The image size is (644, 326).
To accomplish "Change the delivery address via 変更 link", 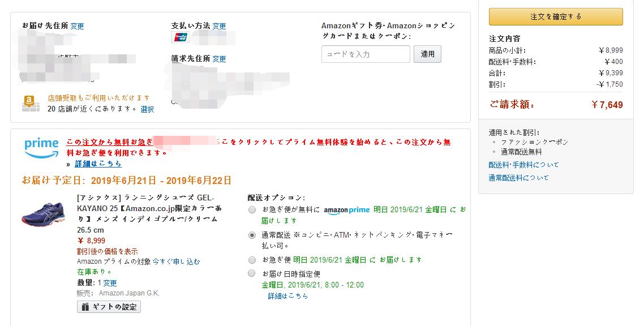I will point(77,26).
